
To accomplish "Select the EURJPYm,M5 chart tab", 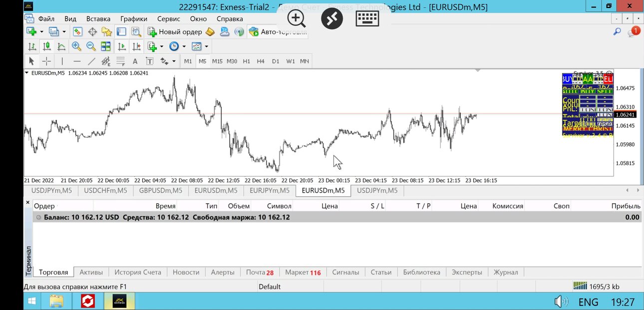I will pyautogui.click(x=270, y=190).
